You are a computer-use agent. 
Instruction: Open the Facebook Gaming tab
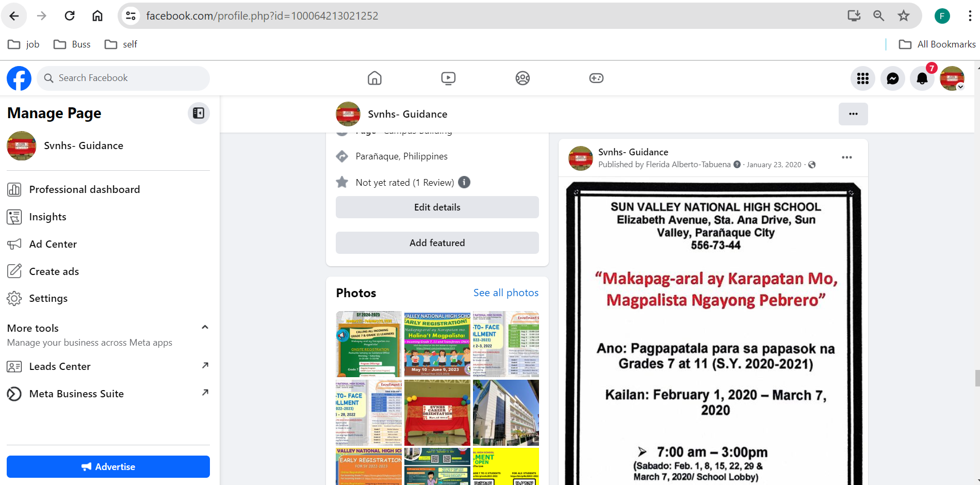click(x=596, y=78)
